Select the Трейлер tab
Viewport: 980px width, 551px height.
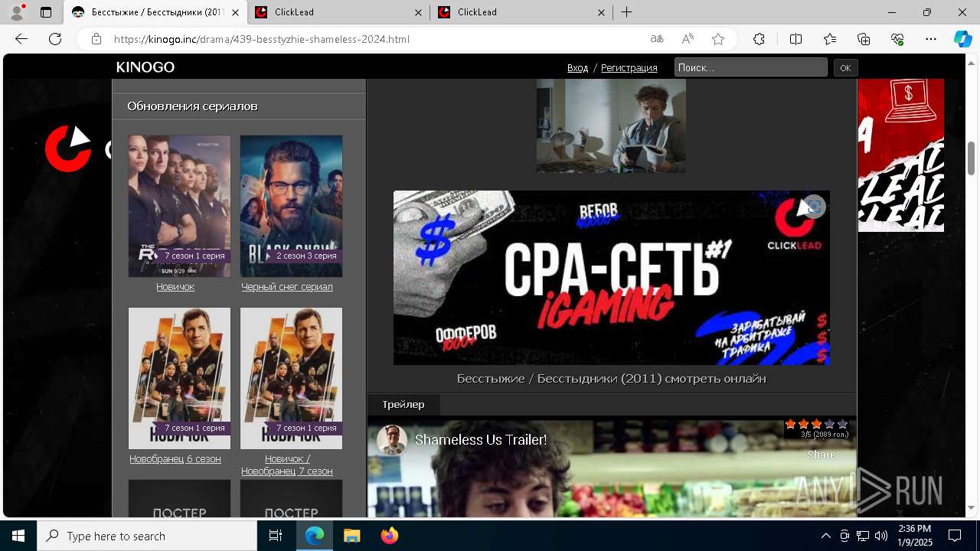403,404
